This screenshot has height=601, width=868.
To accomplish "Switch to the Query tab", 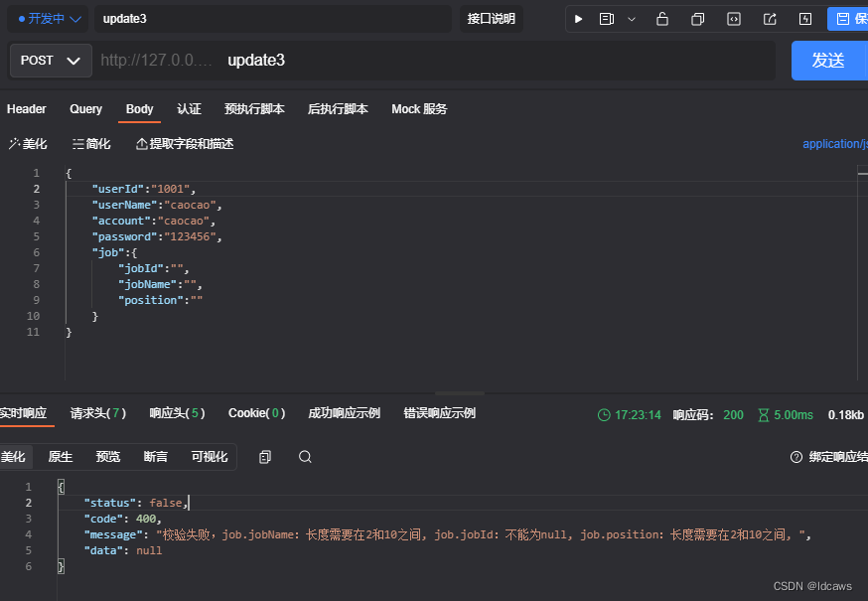I will coord(85,109).
